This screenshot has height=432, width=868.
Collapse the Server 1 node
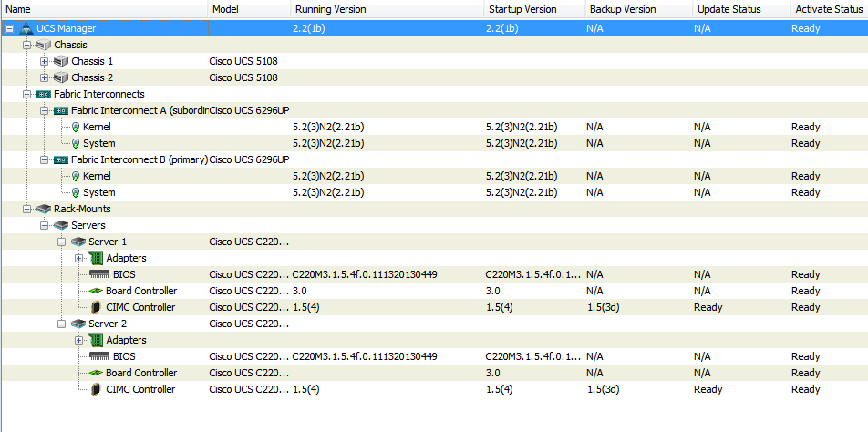point(61,242)
